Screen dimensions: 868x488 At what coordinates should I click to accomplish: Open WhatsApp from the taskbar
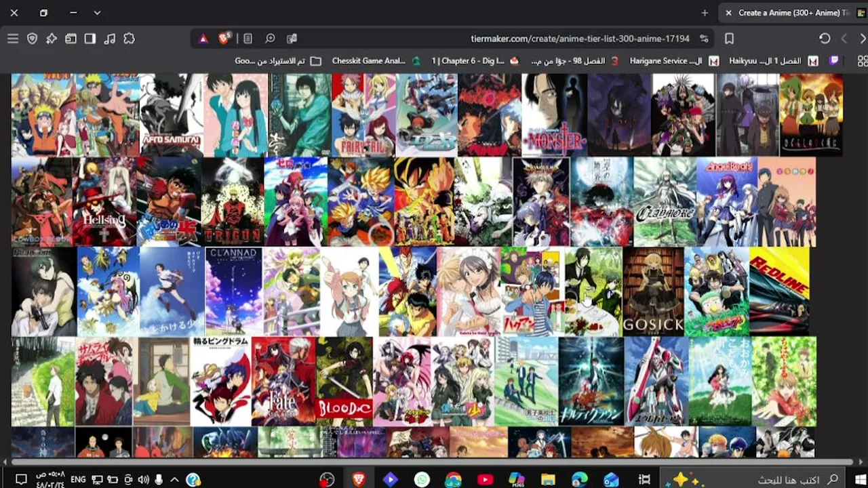(x=422, y=479)
